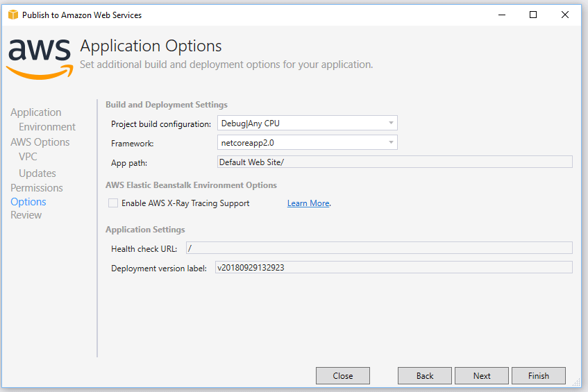This screenshot has width=588, height=392.
Task: Go to the AWS Options step
Action: pos(40,142)
